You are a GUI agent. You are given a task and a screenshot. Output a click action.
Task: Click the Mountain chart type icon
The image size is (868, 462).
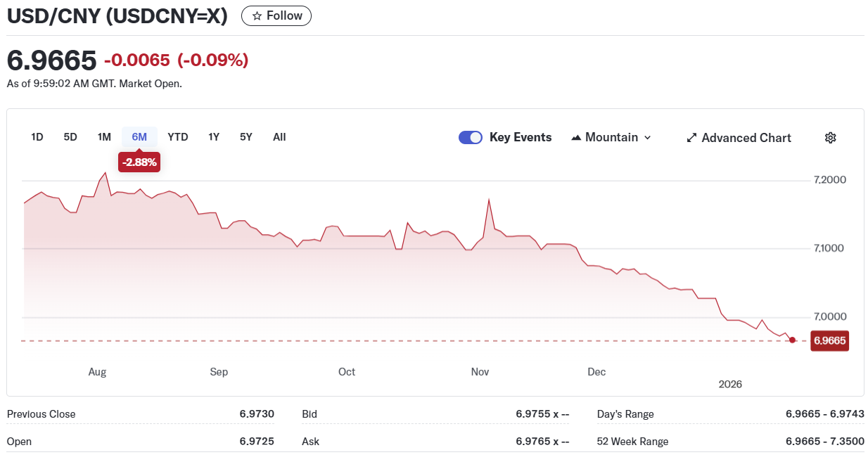pyautogui.click(x=576, y=138)
